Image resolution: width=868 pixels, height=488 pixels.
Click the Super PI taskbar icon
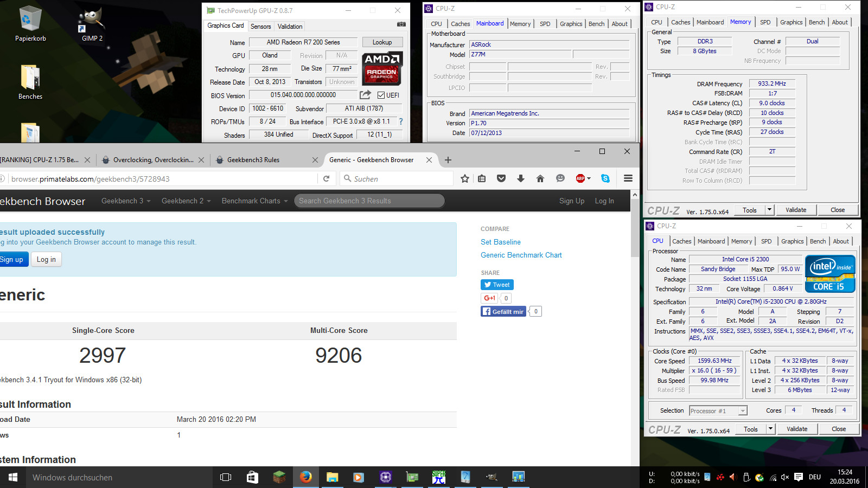[x=439, y=477]
